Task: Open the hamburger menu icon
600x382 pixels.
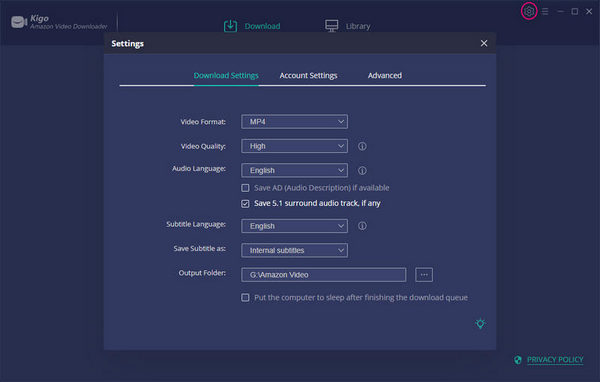Action: (x=545, y=11)
